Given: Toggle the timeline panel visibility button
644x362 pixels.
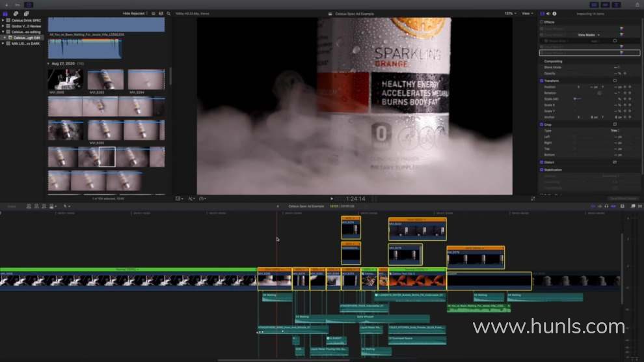Looking at the screenshot, I should point(605,5).
